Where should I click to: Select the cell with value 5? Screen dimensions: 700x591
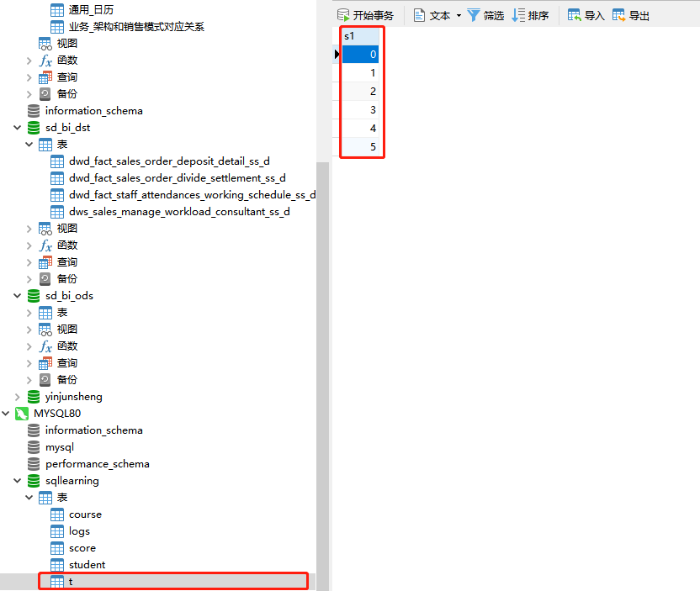360,147
